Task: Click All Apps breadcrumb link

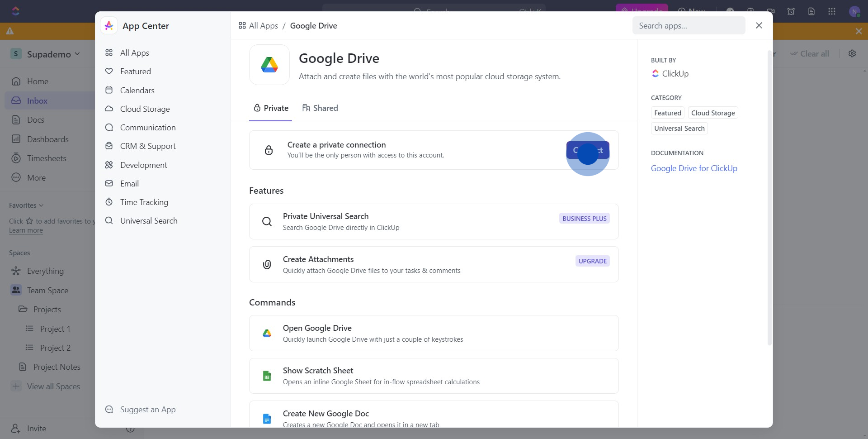Action: [258, 26]
